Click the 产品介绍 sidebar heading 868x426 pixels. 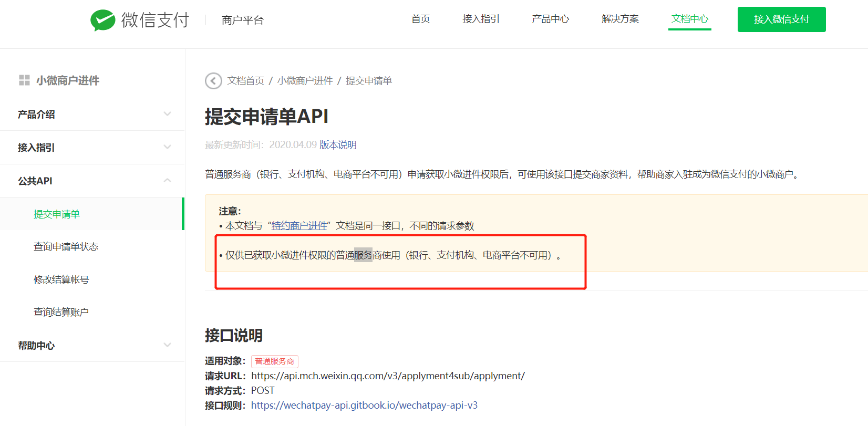36,115
